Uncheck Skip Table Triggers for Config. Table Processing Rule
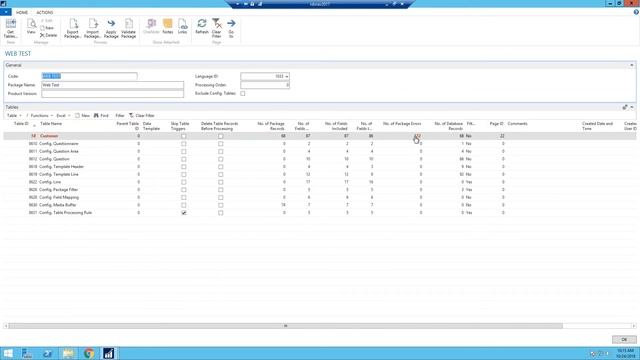This screenshot has height=360, width=640. [x=184, y=213]
